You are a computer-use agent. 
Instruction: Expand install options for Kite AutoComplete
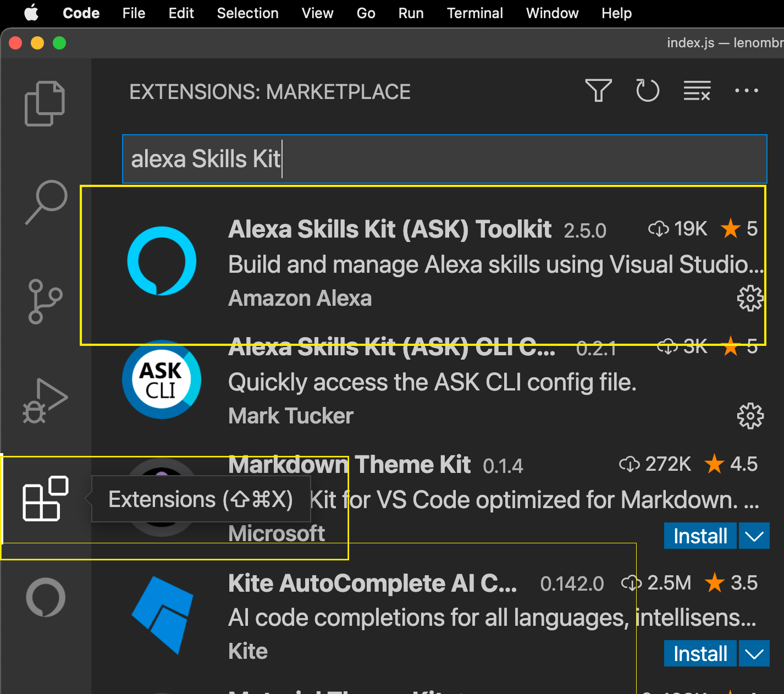pos(754,654)
